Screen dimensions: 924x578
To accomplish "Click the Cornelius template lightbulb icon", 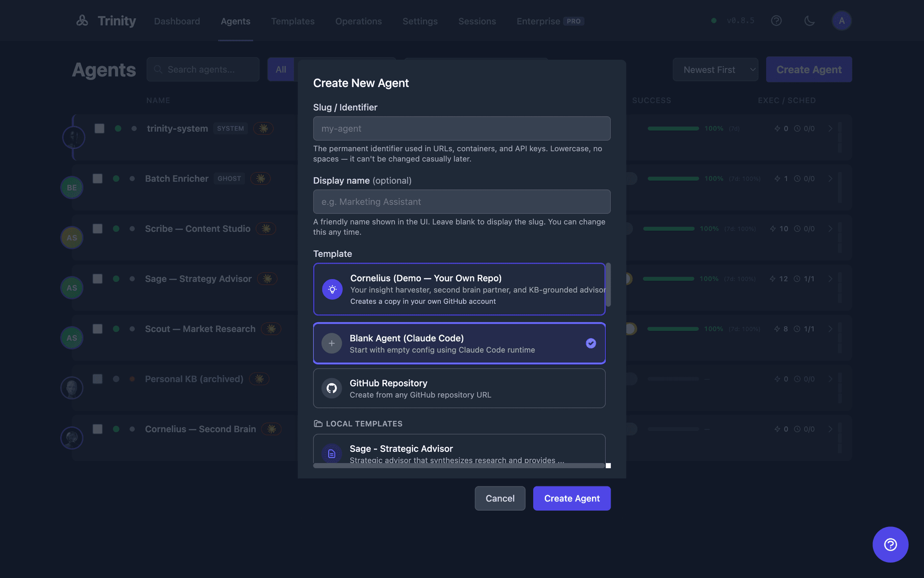I will point(332,289).
